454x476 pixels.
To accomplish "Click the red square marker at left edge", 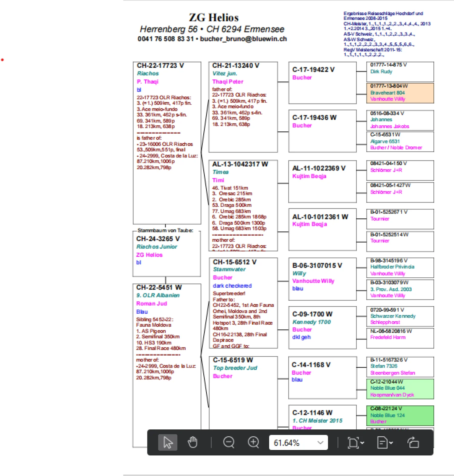I will (x=2, y=60).
